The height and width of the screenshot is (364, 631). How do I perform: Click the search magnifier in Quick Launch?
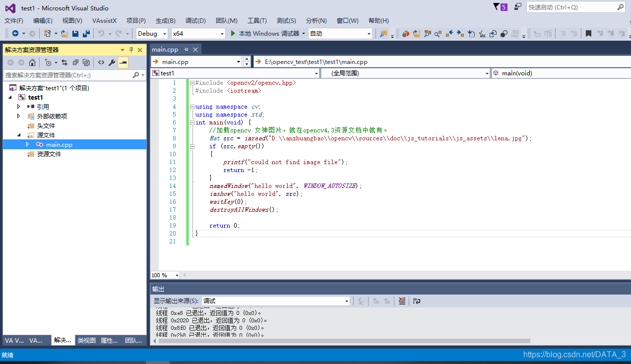tap(621, 7)
